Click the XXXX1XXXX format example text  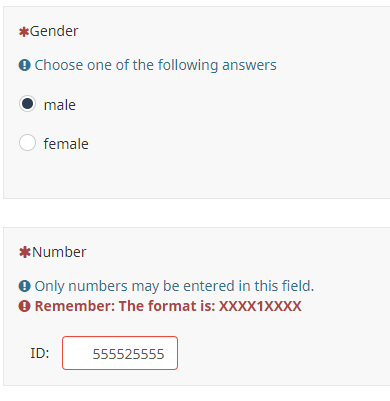pos(260,306)
